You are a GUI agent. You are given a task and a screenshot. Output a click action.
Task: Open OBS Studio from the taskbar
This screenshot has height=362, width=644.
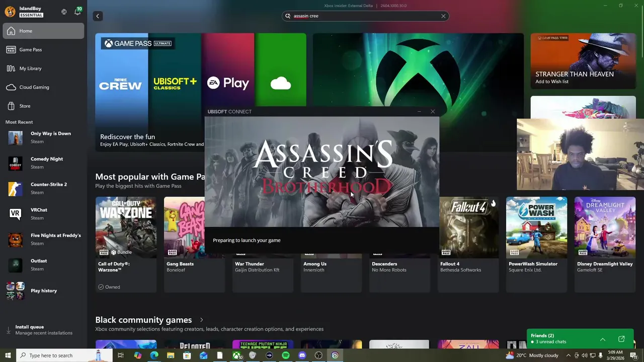pyautogui.click(x=318, y=355)
